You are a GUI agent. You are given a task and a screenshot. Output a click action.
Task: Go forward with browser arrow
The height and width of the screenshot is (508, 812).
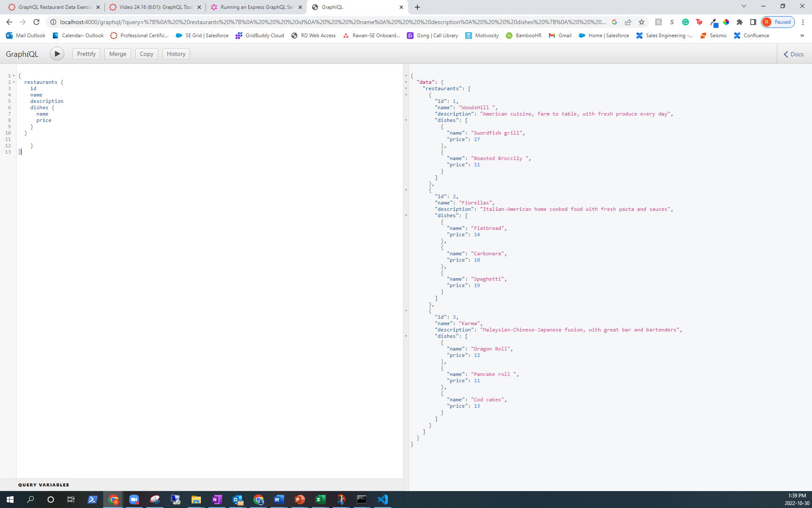point(23,22)
